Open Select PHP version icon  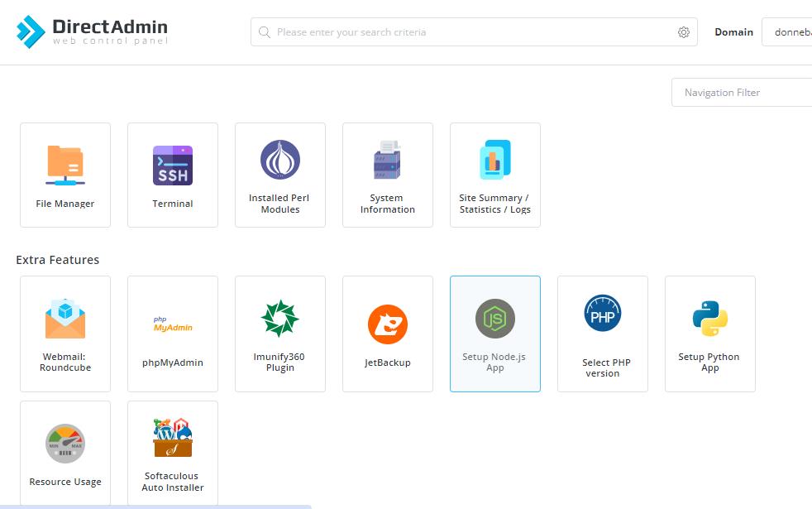tap(602, 313)
